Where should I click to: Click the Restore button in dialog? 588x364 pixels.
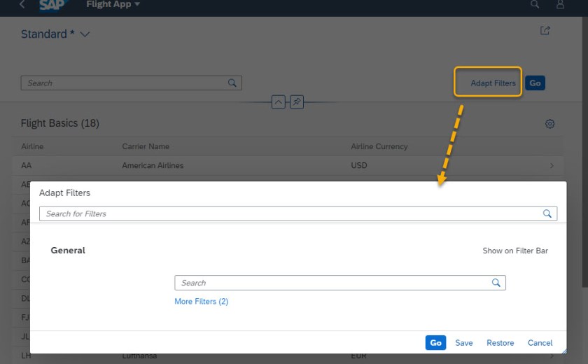500,343
